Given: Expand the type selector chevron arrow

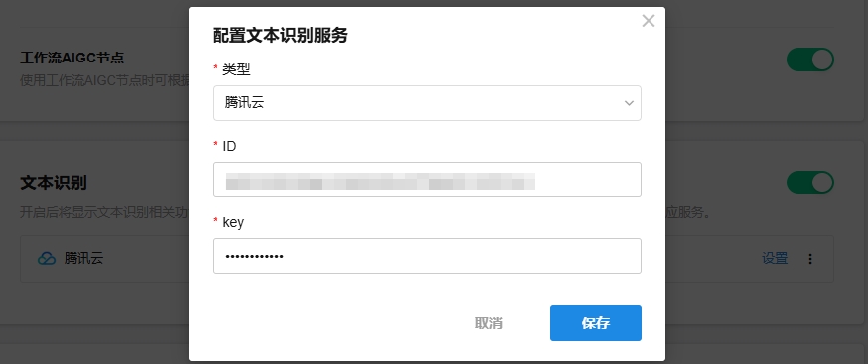Looking at the screenshot, I should [629, 103].
